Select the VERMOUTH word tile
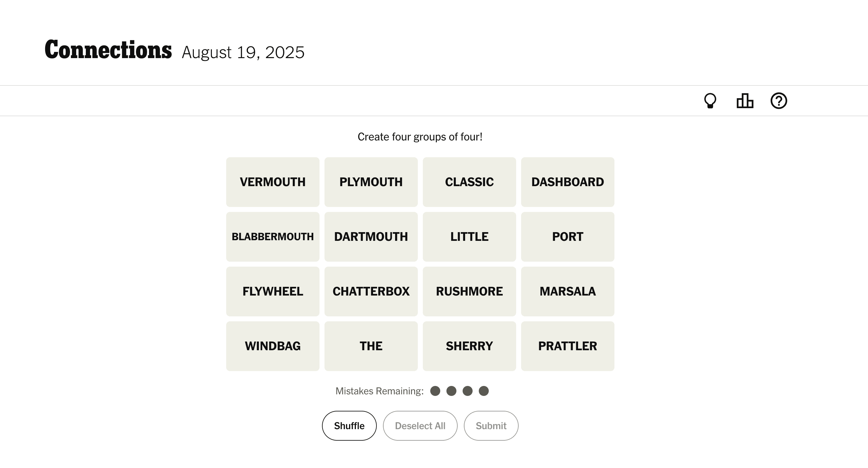Screen dimensions: 868x468 [273, 182]
